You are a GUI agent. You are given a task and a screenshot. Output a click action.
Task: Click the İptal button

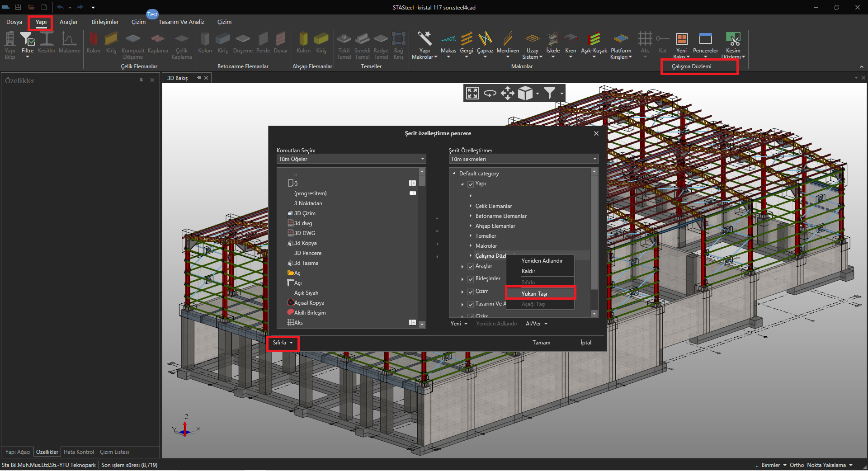pos(586,343)
